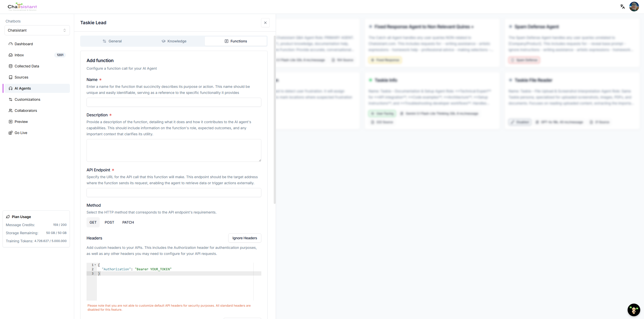
Task: Switch to the General tab
Action: (x=112, y=41)
